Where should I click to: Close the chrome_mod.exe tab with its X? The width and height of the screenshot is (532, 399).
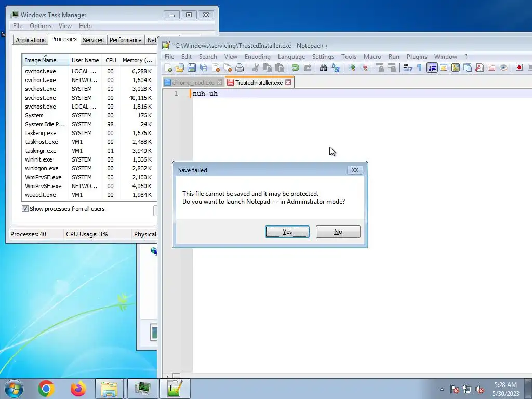220,83
